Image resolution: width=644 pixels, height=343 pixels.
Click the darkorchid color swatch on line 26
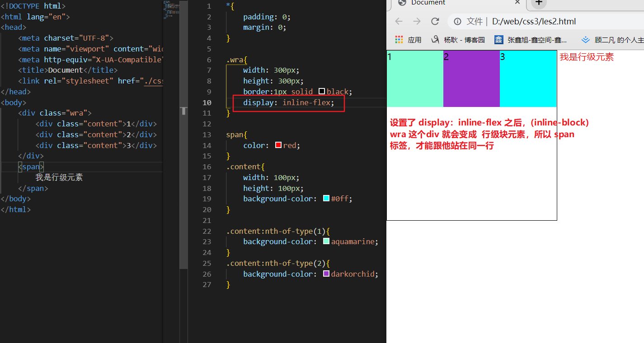[x=326, y=274]
